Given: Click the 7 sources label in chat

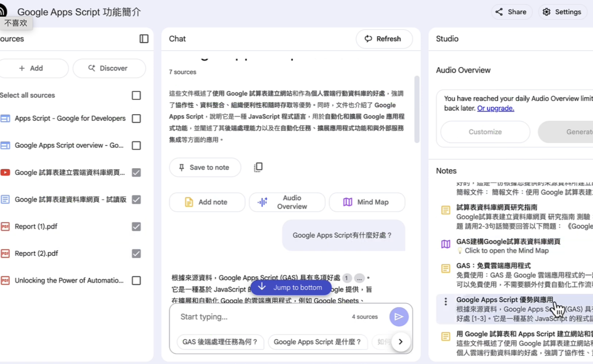Looking at the screenshot, I should click(182, 72).
